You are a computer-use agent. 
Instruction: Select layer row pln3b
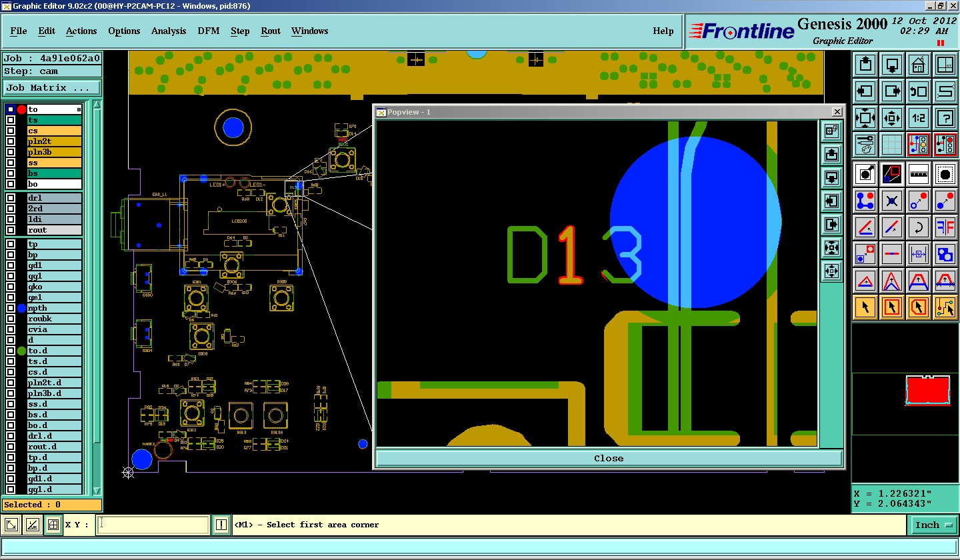click(x=54, y=152)
